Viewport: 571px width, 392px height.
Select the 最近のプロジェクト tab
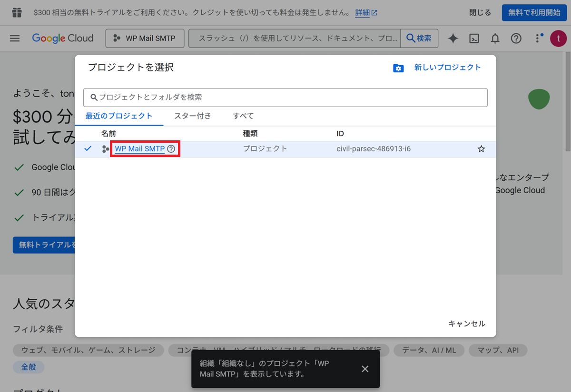pyautogui.click(x=119, y=116)
